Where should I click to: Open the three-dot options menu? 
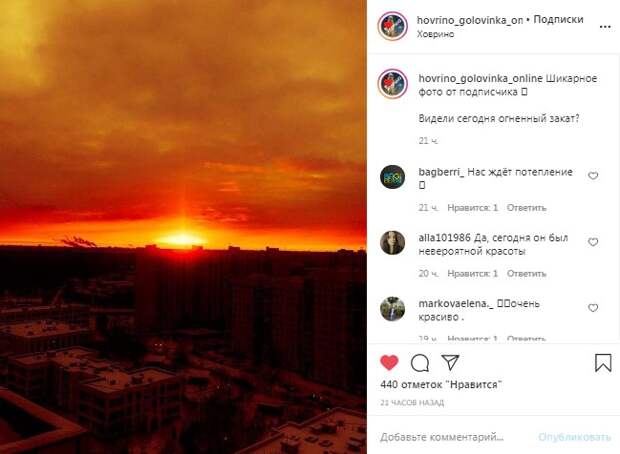[605, 27]
